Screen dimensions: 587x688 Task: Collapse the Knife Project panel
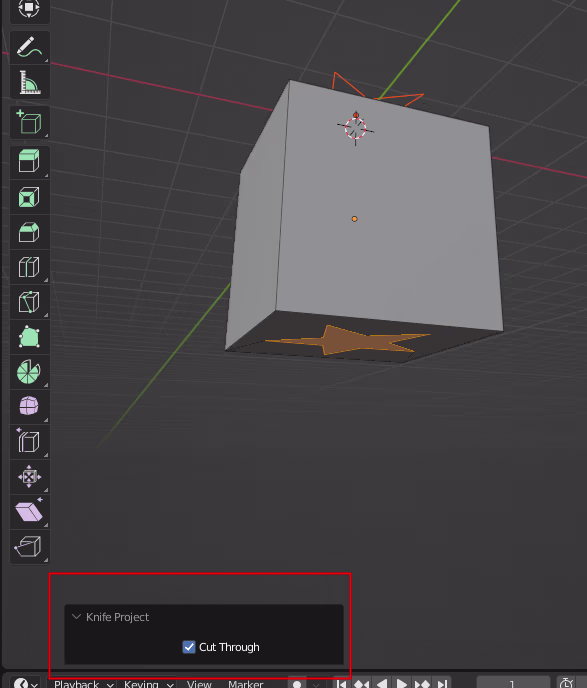click(76, 616)
